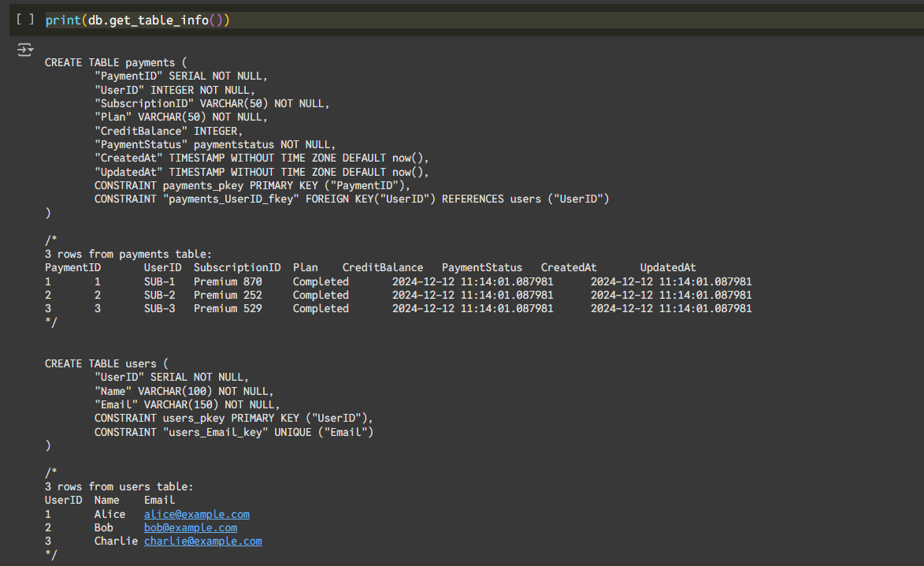The image size is (924, 566).
Task: Click the '3 rows from payments table:' text
Action: tap(128, 254)
